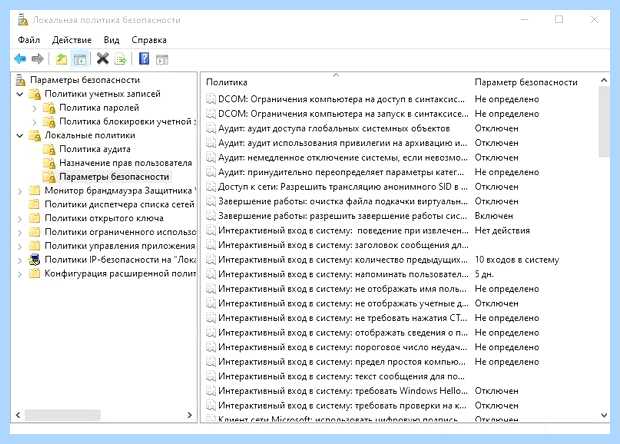Expand 'Монитор брандмауэра Защитника' node
This screenshot has width=620, height=444.
(x=20, y=191)
